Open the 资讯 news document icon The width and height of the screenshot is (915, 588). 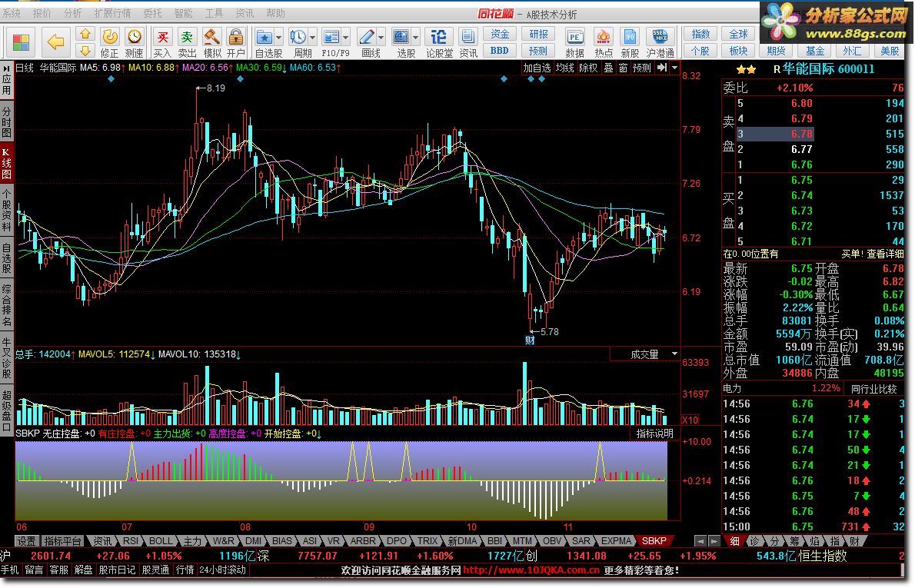pos(468,43)
